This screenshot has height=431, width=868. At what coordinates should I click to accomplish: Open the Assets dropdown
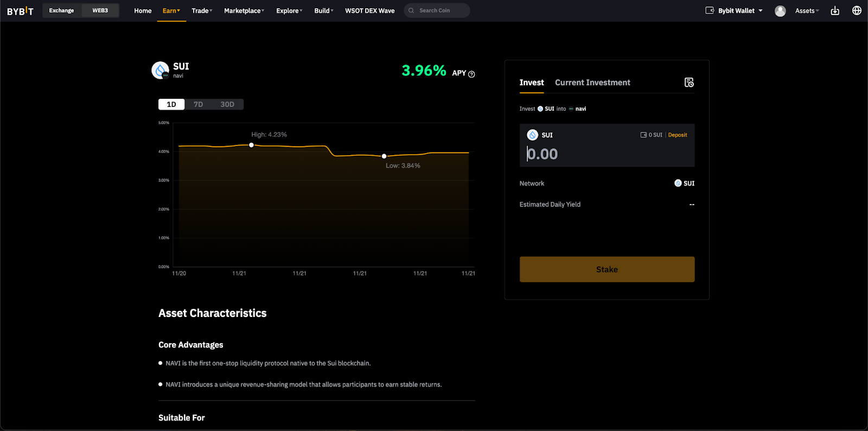click(x=807, y=11)
